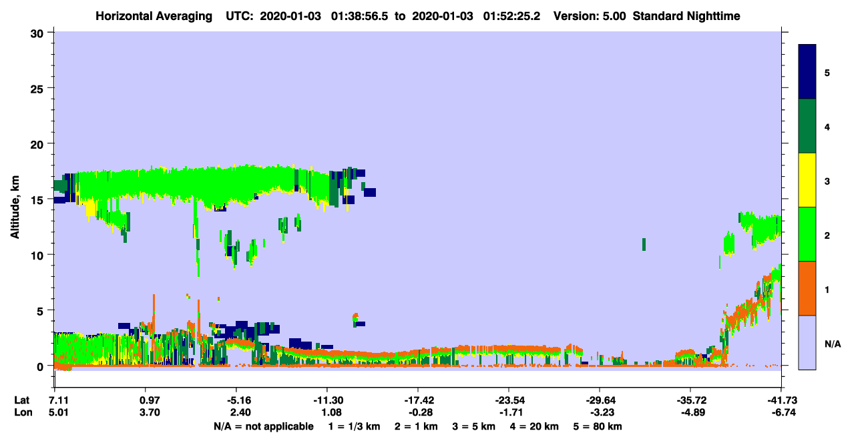Click the "2 = 1 km" legend entry
This screenshot has width=868, height=445.
click(x=416, y=426)
